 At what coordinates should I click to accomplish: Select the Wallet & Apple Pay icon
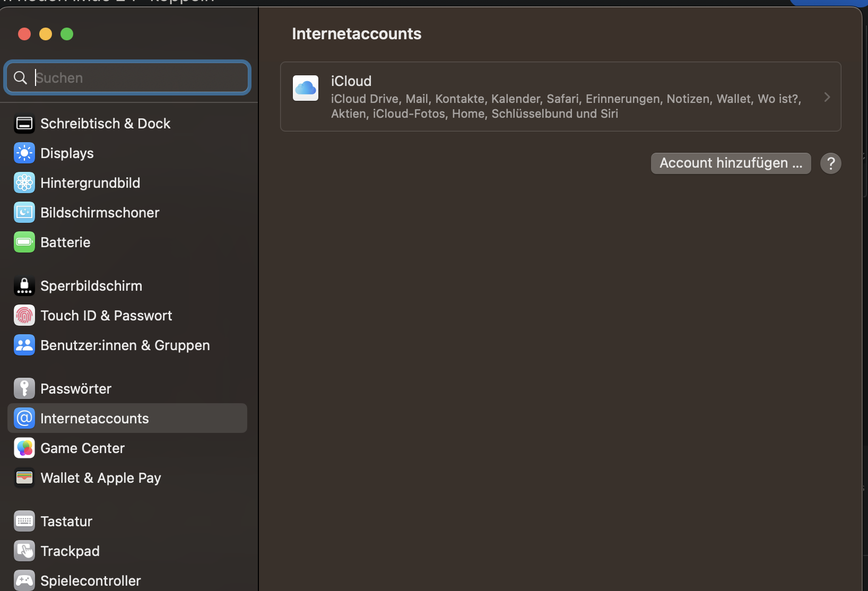[x=24, y=478]
